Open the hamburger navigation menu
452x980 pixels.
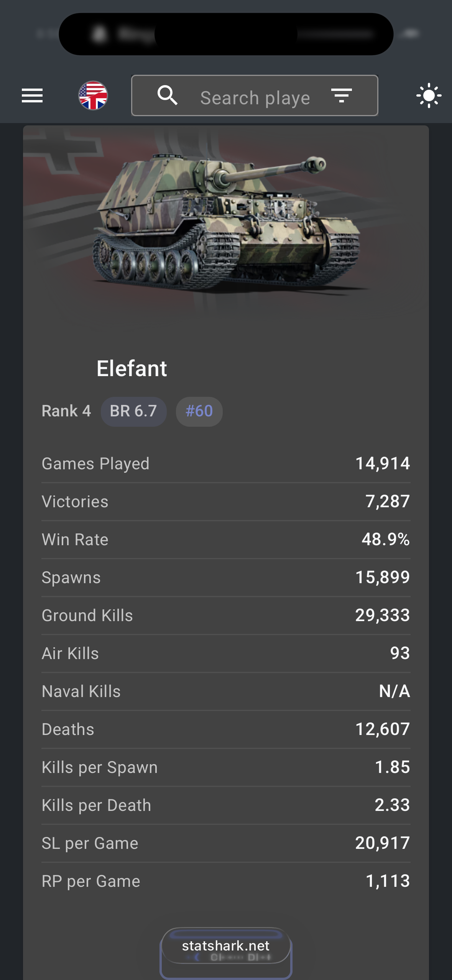32,95
